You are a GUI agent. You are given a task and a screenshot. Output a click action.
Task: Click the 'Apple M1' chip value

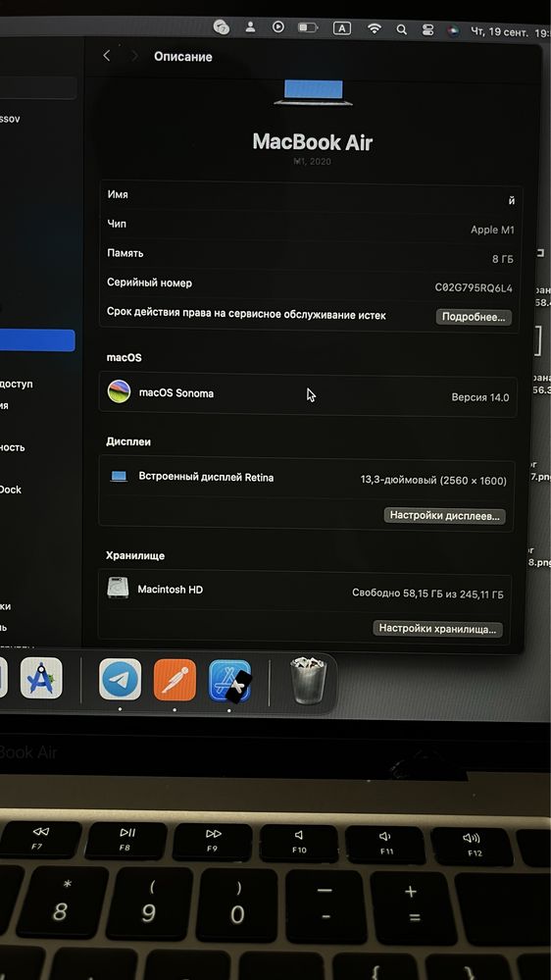492,230
